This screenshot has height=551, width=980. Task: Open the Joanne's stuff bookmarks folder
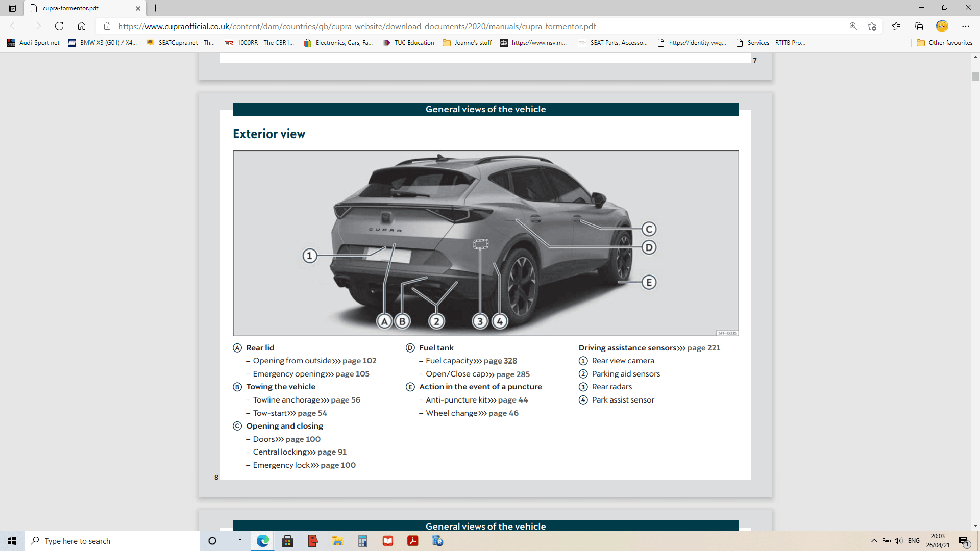click(x=467, y=43)
